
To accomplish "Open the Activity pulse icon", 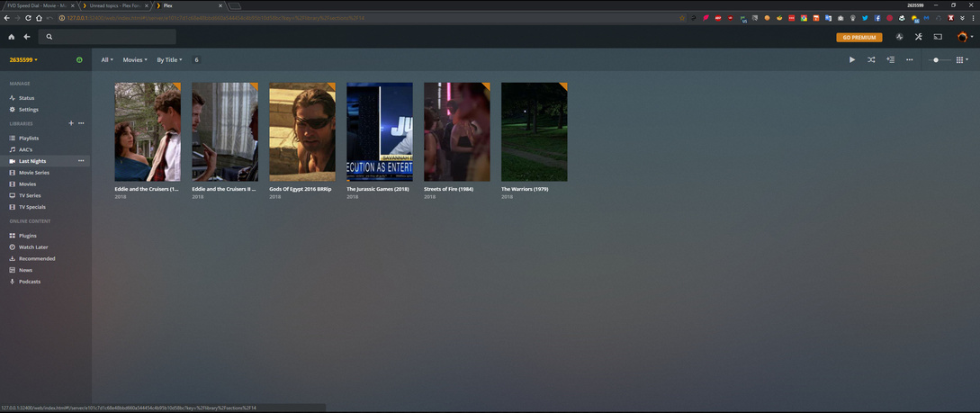I will click(x=899, y=37).
